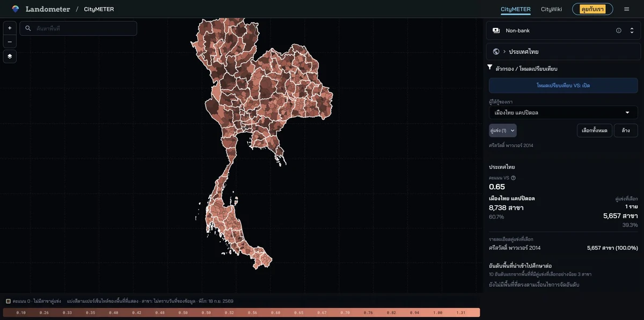Viewport: 644px width, 320px height.
Task: Click the 0.65 legend color swatch
Action: pos(298,312)
